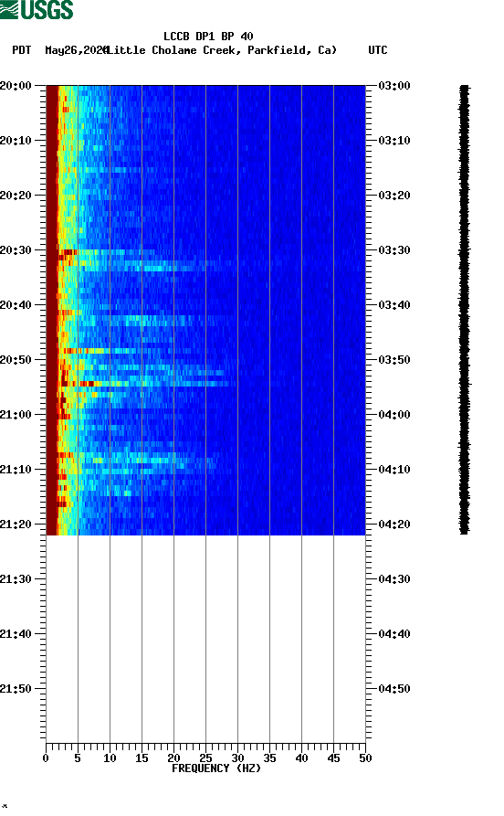Click the '45' frequency axis label
Image resolution: width=504 pixels, height=816 pixels.
(x=333, y=758)
